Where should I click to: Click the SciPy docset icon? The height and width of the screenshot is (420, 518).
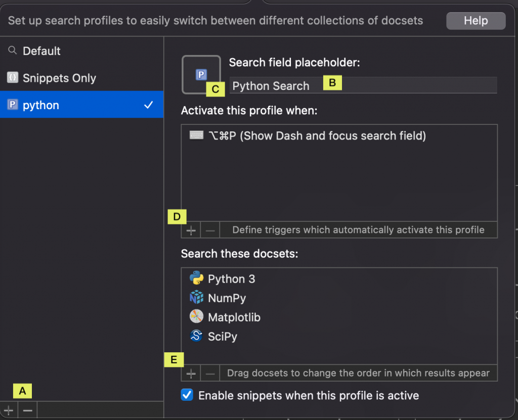[x=196, y=336]
